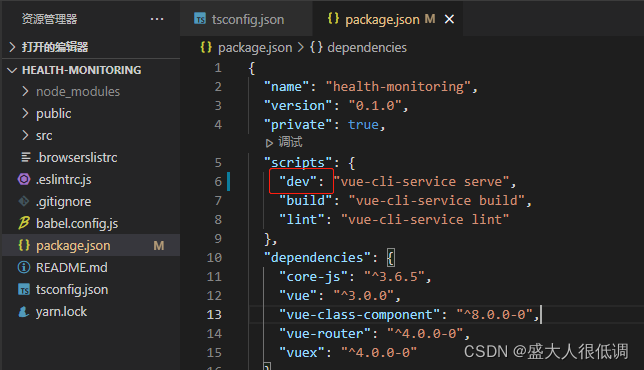Click breadcrumb braces icon before package.json
The height and width of the screenshot is (370, 644).
206,47
